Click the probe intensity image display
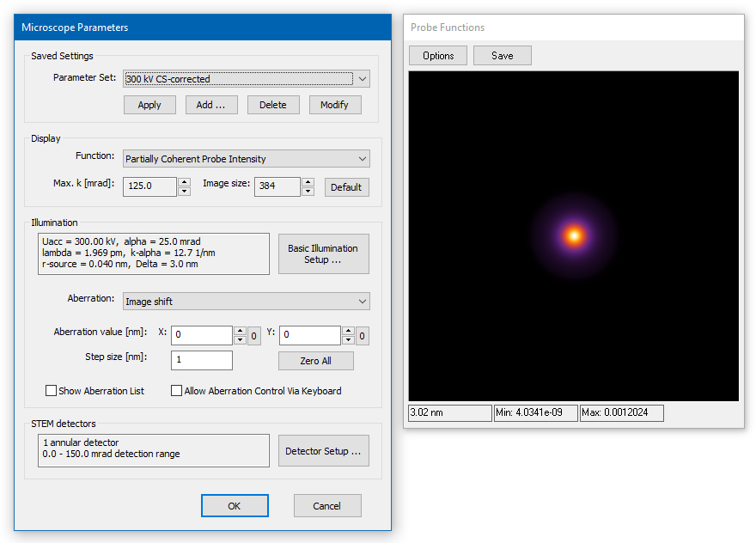 pyautogui.click(x=574, y=235)
